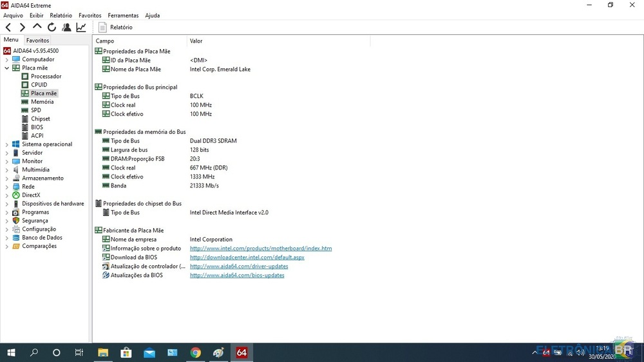Open the Ferramentas menu

click(123, 15)
